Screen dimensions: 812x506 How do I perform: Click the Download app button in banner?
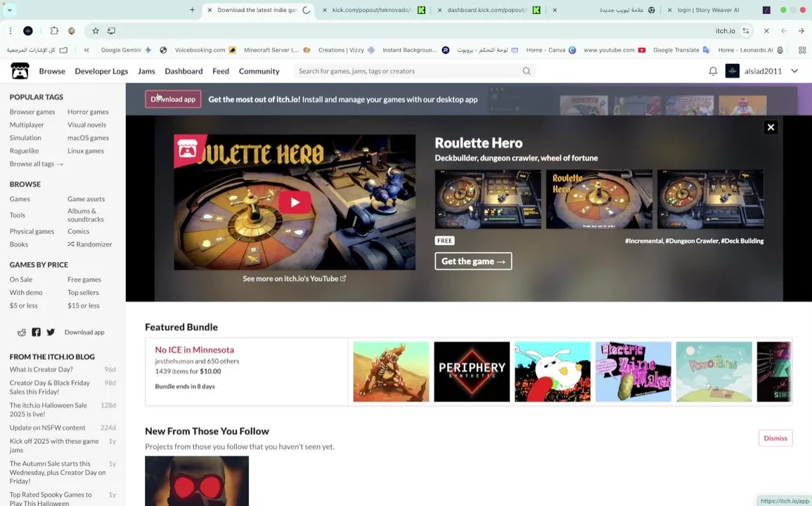point(173,99)
